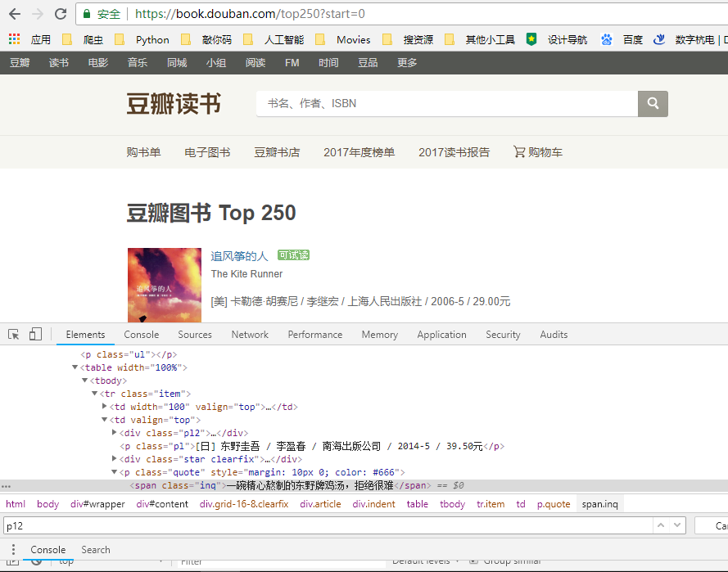Open the 搜资源 bookmark folder
The width and height of the screenshot is (728, 572).
pos(408,39)
